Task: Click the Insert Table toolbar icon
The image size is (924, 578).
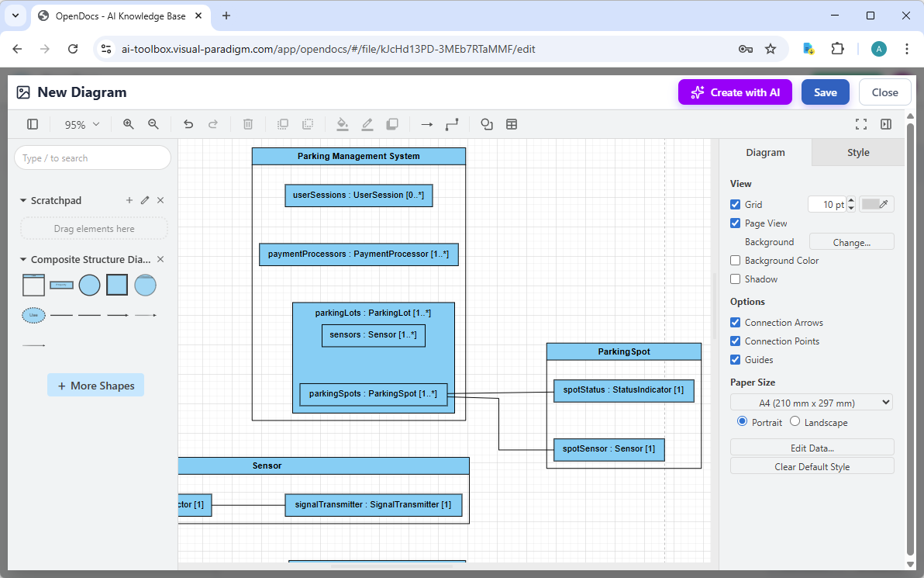Action: pos(512,124)
